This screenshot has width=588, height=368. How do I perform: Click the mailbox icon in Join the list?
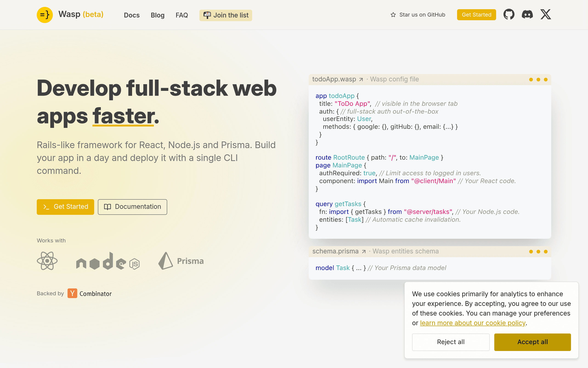[207, 15]
